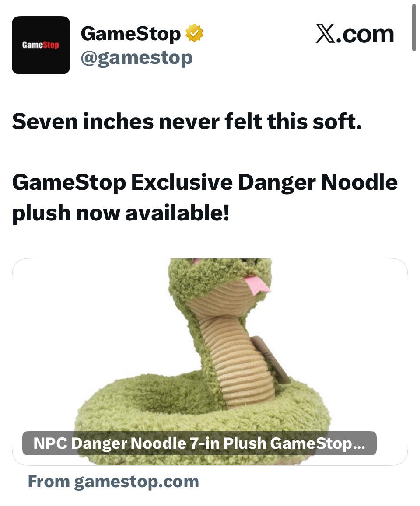Open the @gamestop handle
The width and height of the screenshot is (420, 506).
tap(136, 59)
